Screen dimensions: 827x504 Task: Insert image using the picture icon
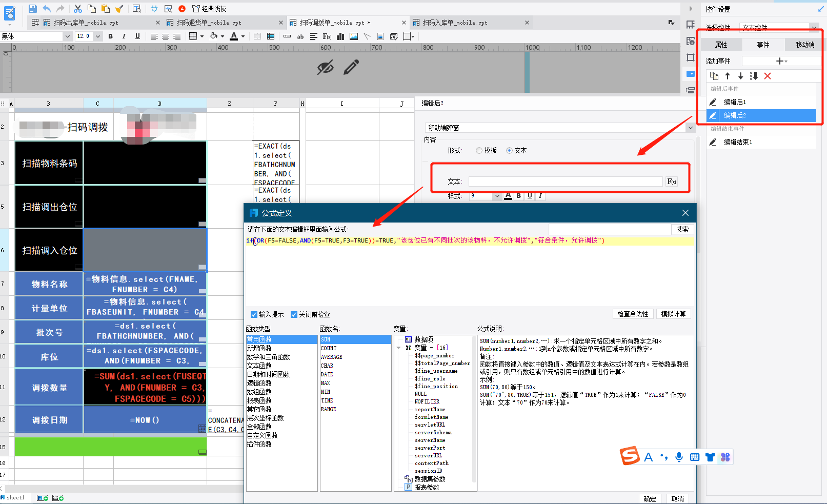[x=354, y=36]
